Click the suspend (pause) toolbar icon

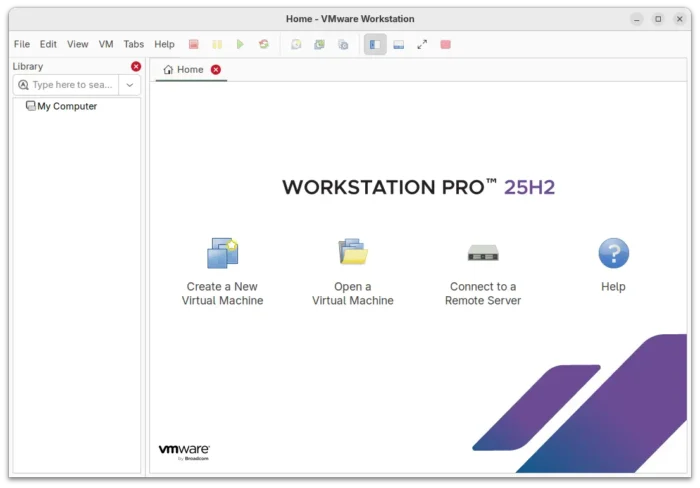point(217,44)
